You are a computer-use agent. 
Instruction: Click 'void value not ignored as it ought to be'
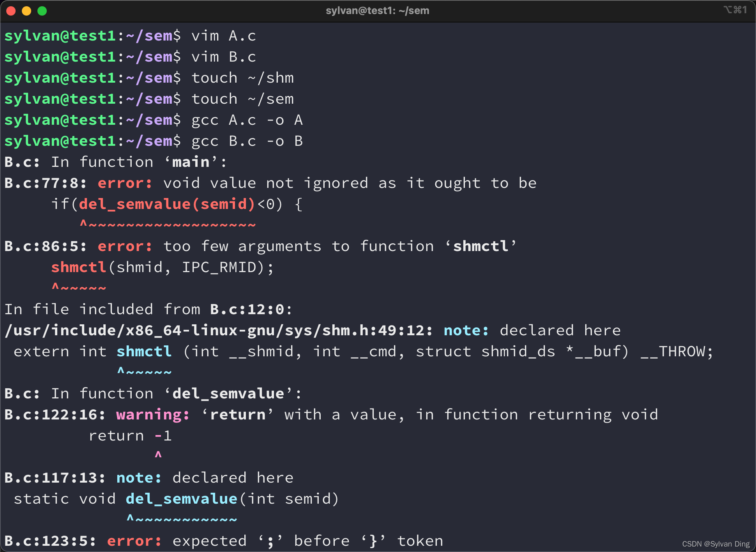[x=350, y=183]
